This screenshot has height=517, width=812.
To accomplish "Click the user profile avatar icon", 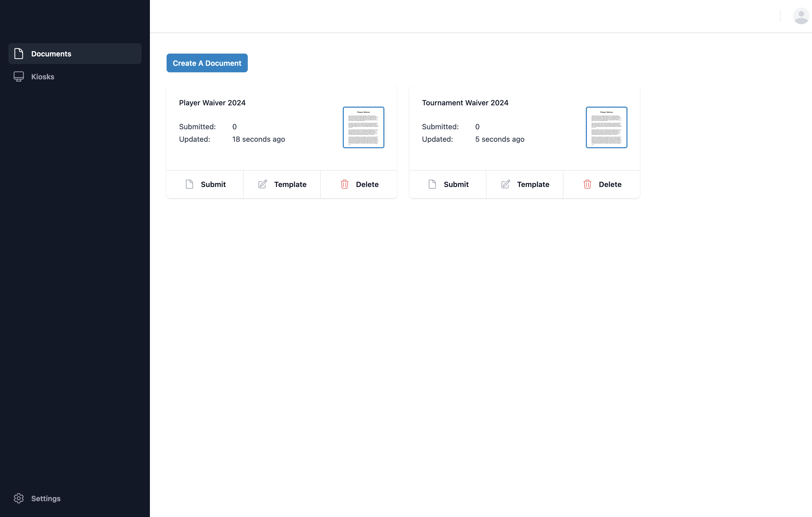I will (801, 16).
